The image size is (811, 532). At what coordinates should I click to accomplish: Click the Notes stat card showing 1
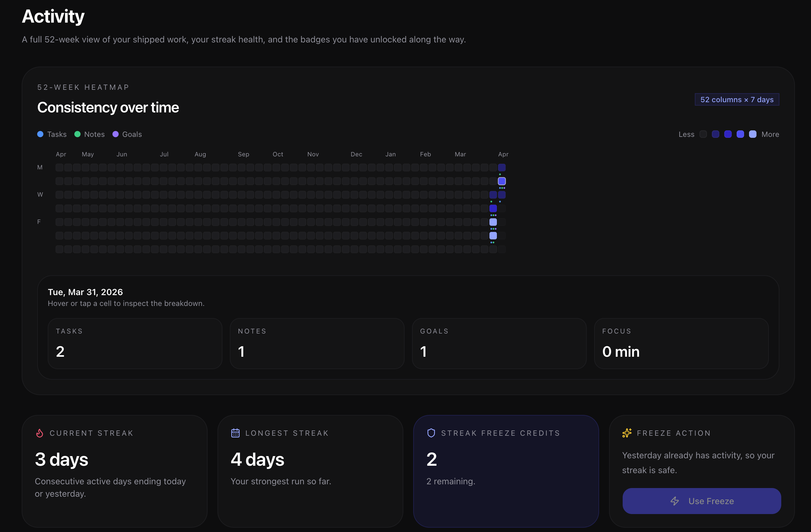(x=317, y=343)
